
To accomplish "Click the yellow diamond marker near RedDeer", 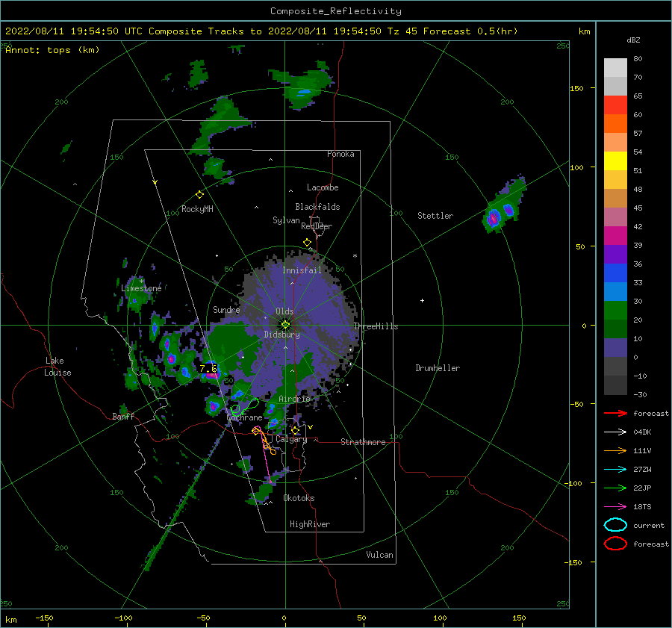I will (x=307, y=243).
